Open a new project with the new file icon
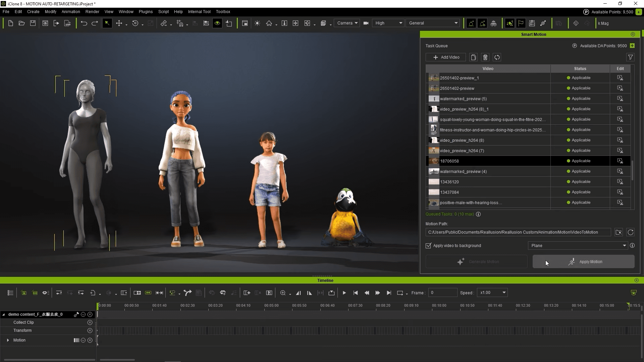The width and height of the screenshot is (644, 362). [x=10, y=23]
